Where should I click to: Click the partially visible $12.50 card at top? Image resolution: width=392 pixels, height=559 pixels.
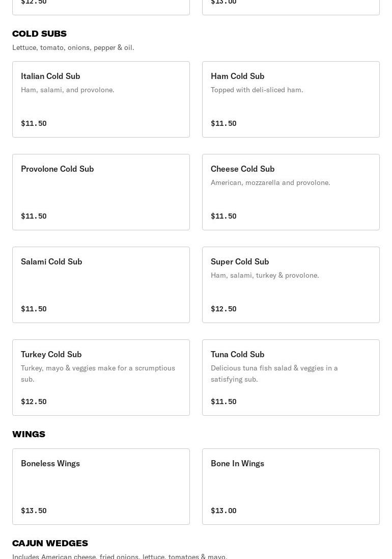tap(101, 6)
